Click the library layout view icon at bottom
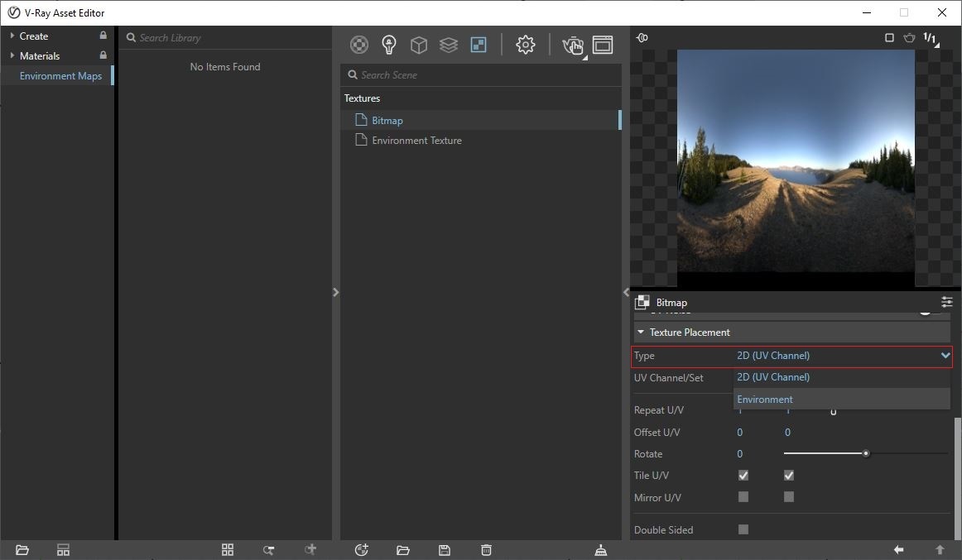 click(63, 549)
